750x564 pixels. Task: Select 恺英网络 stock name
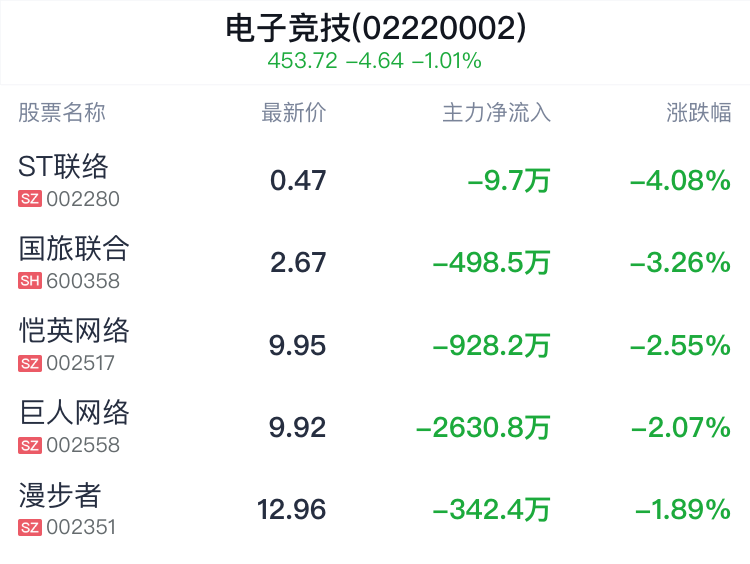(x=74, y=330)
